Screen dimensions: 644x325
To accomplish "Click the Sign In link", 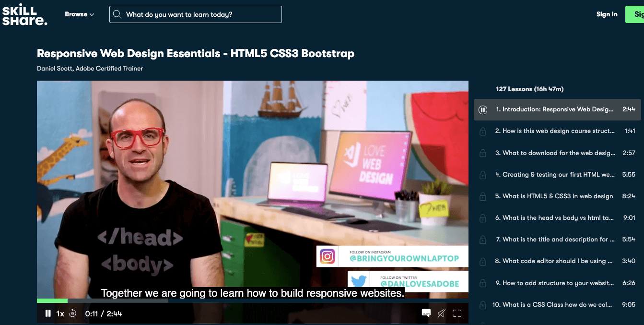I will (607, 14).
